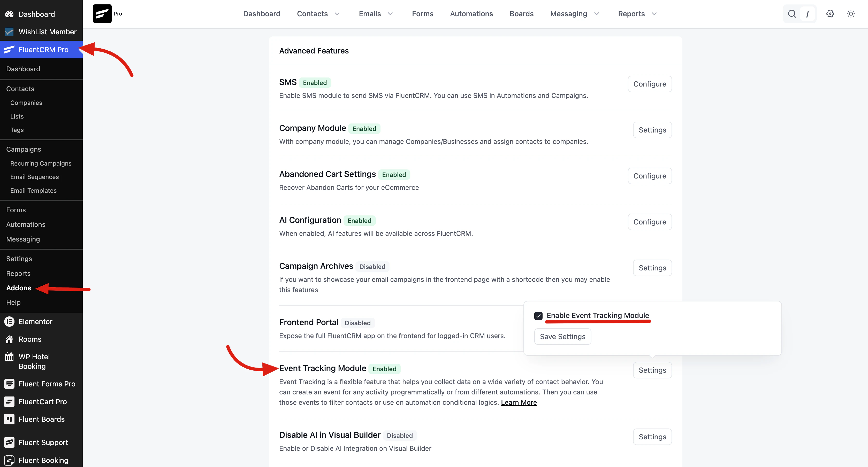Open Dashboard in top navigation

pos(262,14)
